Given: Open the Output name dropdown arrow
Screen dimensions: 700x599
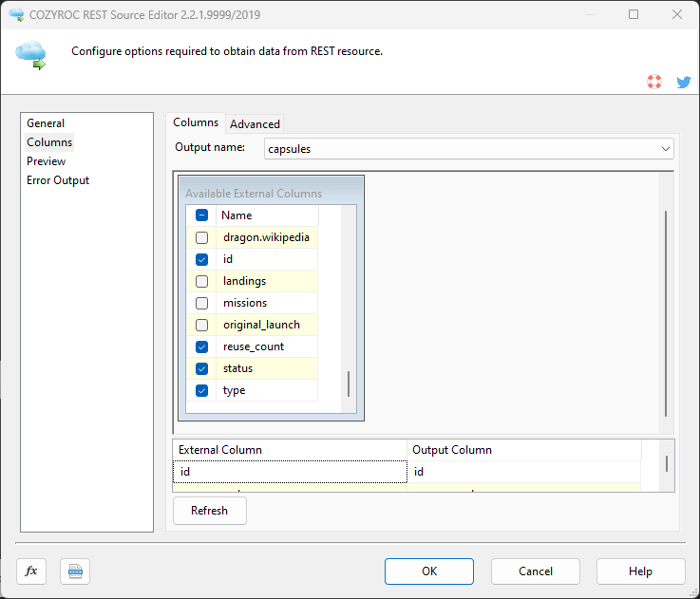Looking at the screenshot, I should click(665, 149).
